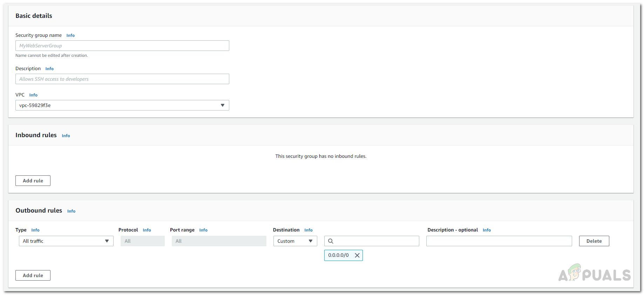The width and height of the screenshot is (644, 295).
Task: Click the destination search input box
Action: pos(376,241)
